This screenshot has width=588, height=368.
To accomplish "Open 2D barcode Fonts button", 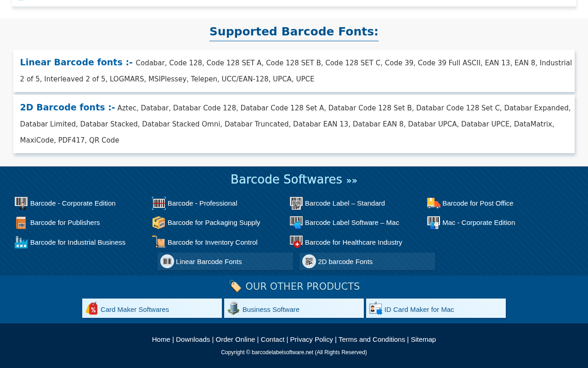I will click(x=367, y=261).
